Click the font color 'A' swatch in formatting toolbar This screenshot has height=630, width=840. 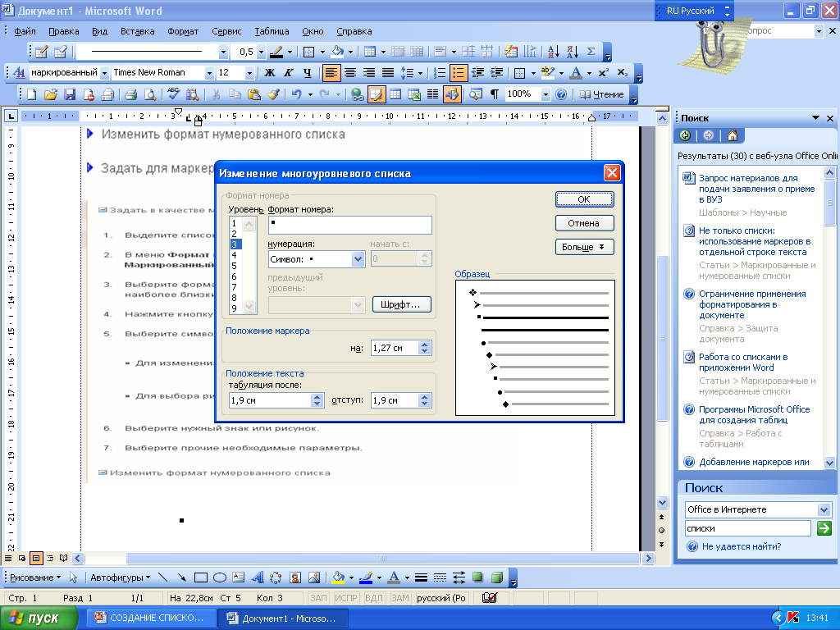point(576,72)
